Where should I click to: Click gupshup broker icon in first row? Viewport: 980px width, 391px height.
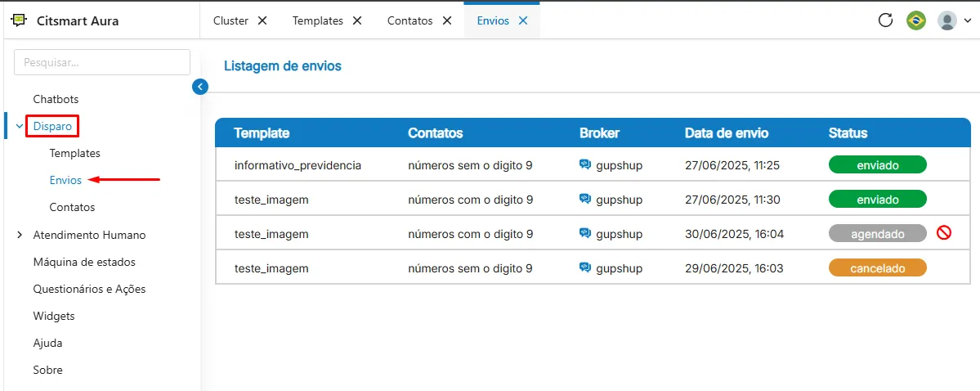[x=585, y=165]
